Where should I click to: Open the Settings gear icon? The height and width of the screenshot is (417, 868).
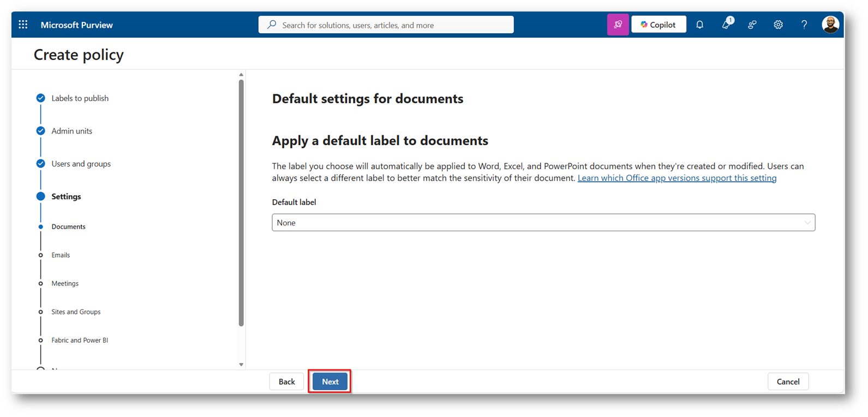tap(778, 25)
